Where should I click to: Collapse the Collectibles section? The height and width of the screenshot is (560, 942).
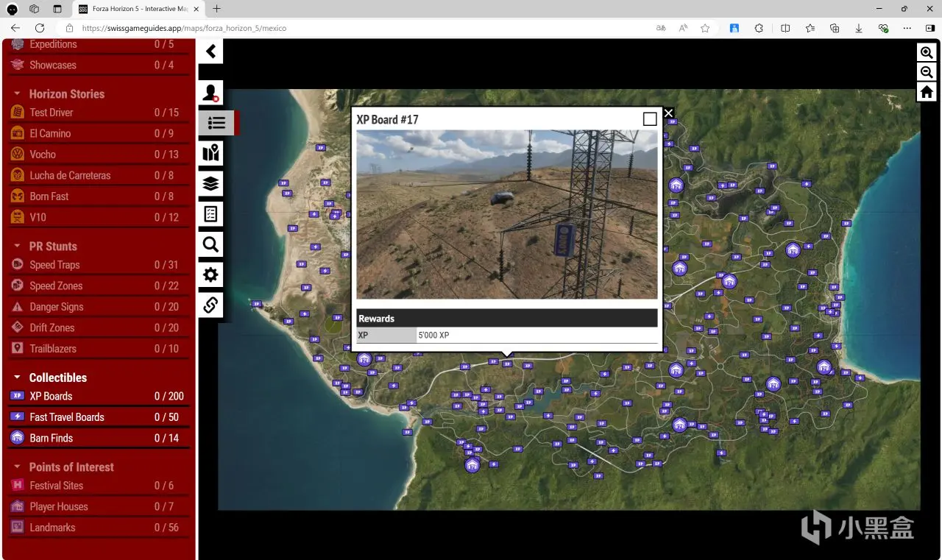point(17,378)
